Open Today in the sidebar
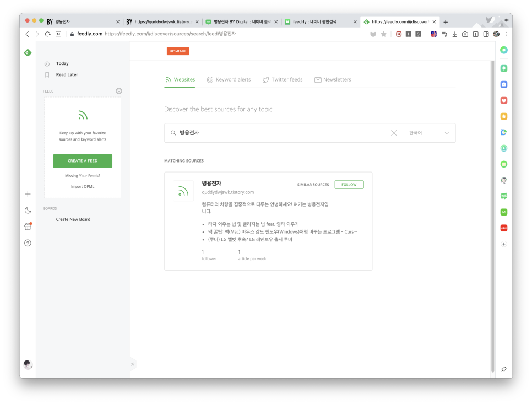The width and height of the screenshot is (532, 404). coord(62,63)
